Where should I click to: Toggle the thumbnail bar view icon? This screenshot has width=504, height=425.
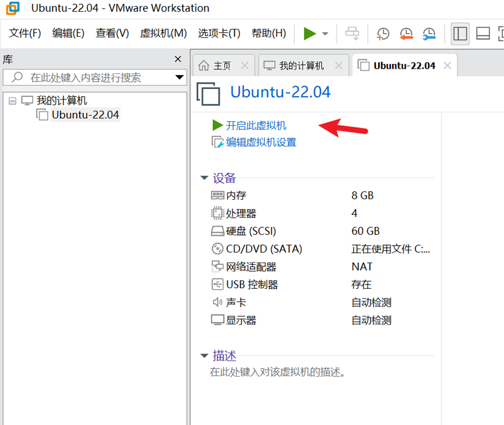coord(483,33)
